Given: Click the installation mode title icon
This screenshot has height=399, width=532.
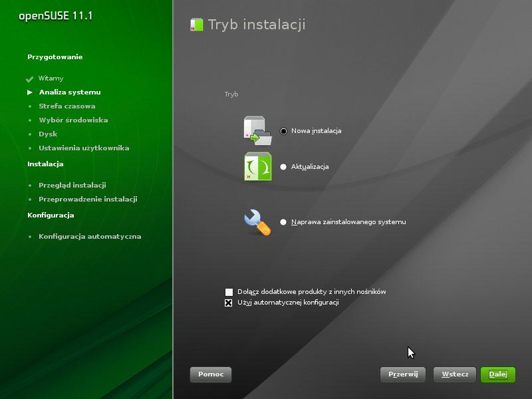Looking at the screenshot, I should [x=197, y=25].
